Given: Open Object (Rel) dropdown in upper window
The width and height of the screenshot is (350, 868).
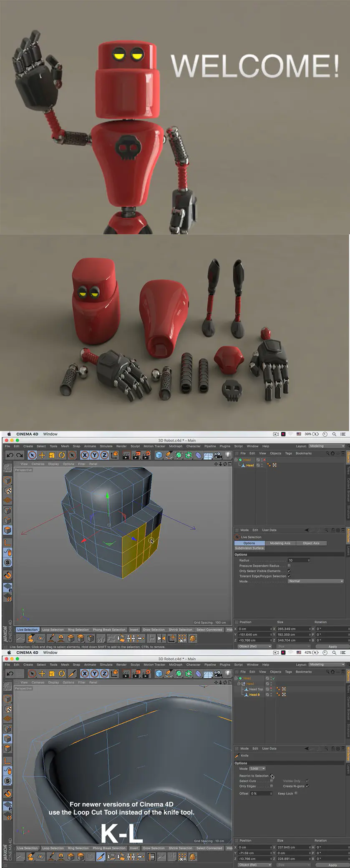Looking at the screenshot, I should pos(255,647).
